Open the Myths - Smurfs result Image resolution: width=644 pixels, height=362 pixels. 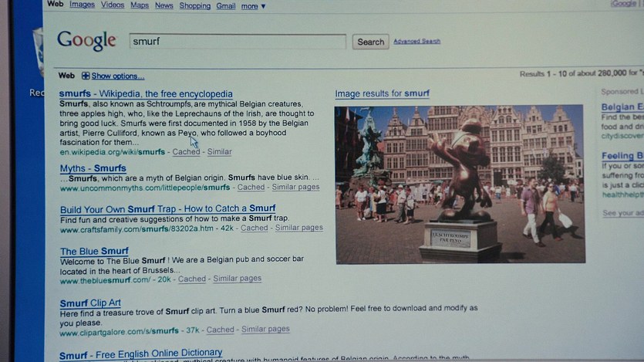click(93, 168)
